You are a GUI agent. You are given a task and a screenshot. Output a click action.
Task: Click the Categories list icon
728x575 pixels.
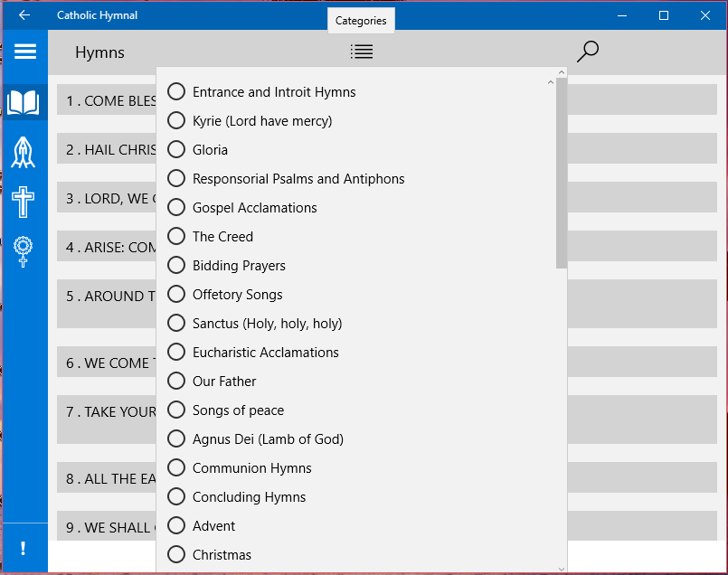(362, 52)
